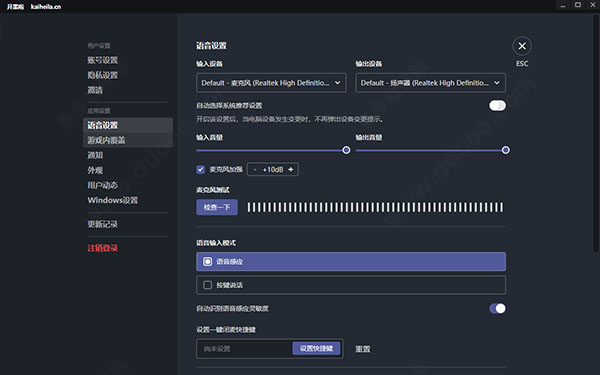The width and height of the screenshot is (600, 375).
Task: Click the 设置快捷键 button
Action: [x=316, y=349]
